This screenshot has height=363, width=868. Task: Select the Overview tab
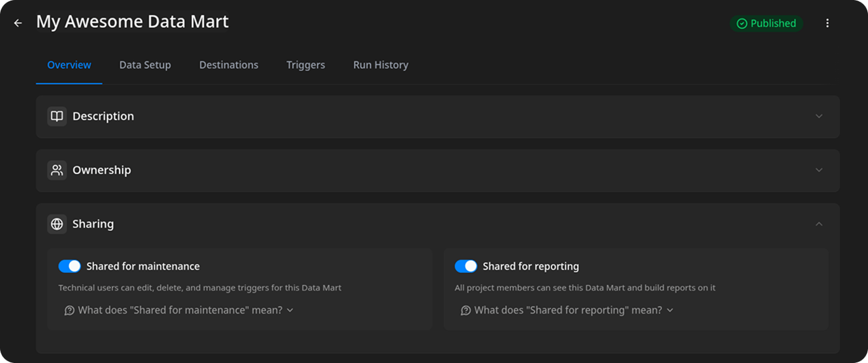tap(69, 65)
